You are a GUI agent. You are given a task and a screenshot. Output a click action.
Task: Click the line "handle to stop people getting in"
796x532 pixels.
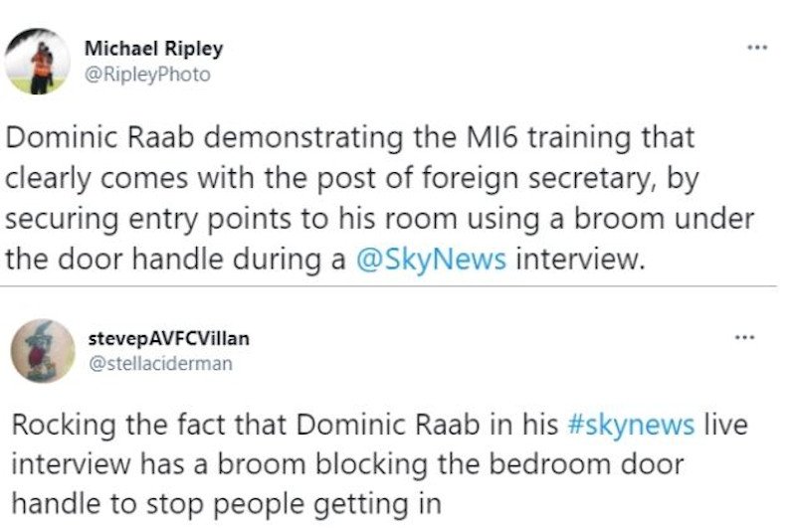click(x=226, y=502)
